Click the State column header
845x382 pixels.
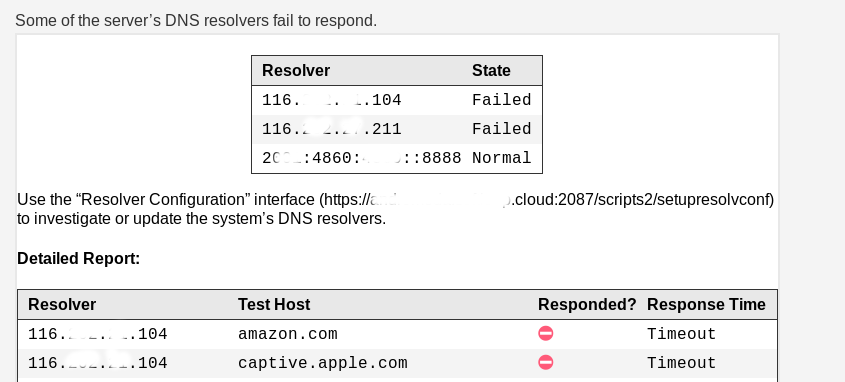[x=491, y=71]
